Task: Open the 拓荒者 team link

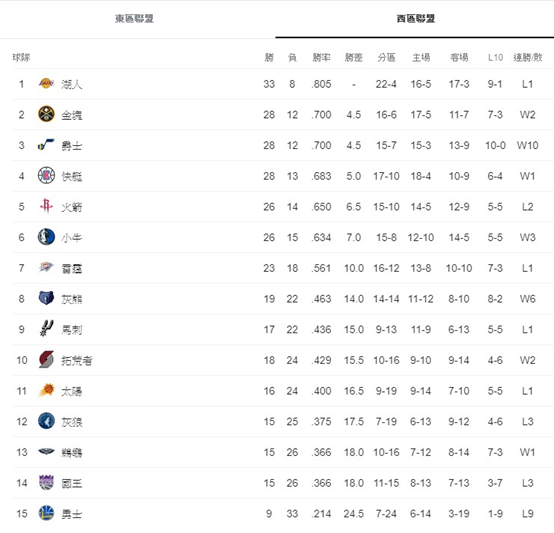Action: coord(77,360)
